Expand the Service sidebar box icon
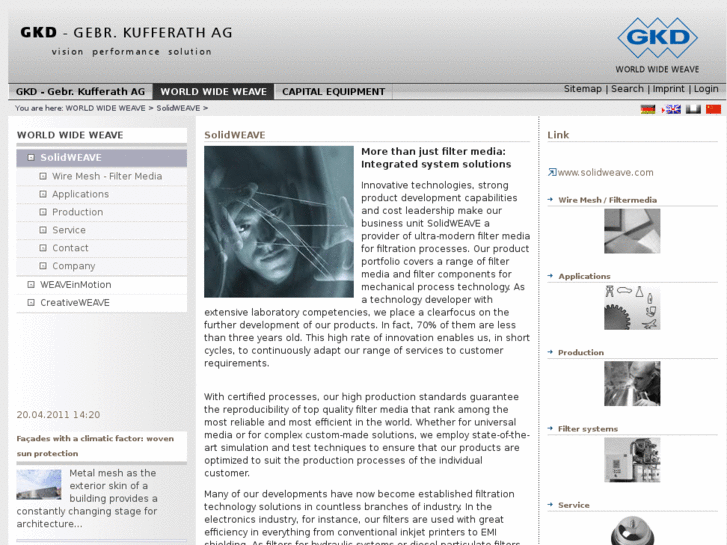This screenshot has width=727, height=545. pos(43,230)
